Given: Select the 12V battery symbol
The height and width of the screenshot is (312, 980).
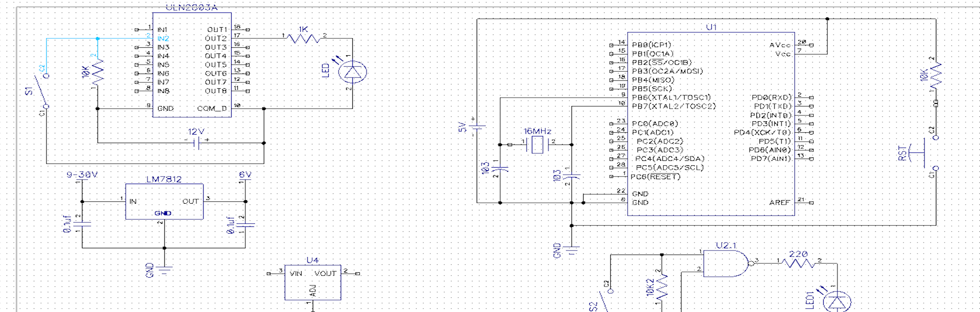Looking at the screenshot, I should [196, 143].
